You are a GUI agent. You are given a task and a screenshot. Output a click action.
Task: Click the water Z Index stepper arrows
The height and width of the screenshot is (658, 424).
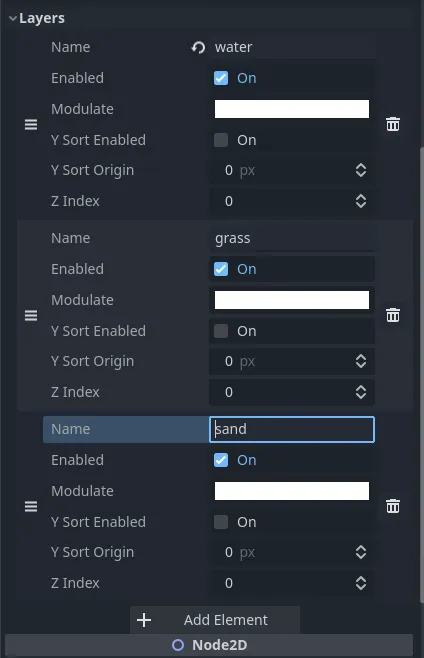click(361, 201)
